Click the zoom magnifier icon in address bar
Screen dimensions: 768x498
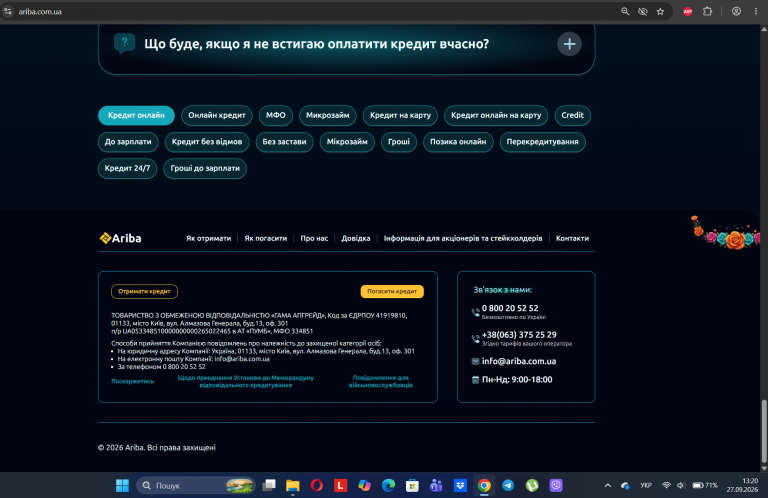tap(625, 11)
